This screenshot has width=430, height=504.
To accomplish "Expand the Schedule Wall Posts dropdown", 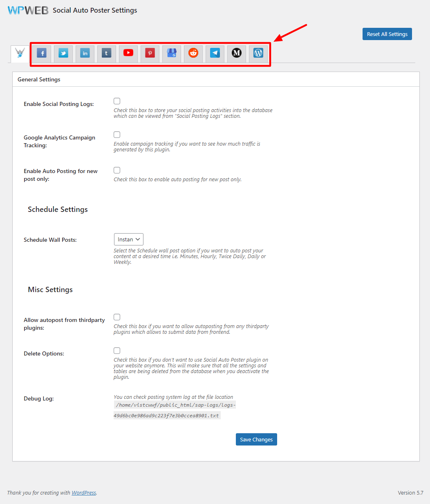I will click(128, 239).
